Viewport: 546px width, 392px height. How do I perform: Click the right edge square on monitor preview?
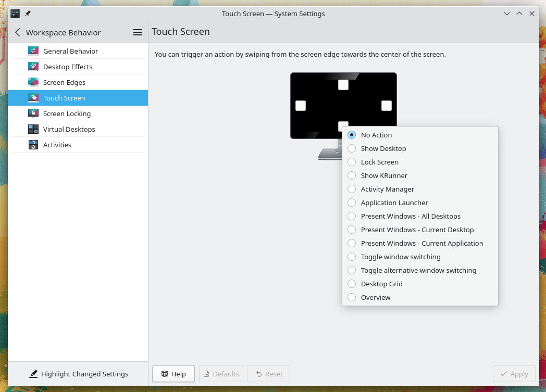(x=387, y=105)
